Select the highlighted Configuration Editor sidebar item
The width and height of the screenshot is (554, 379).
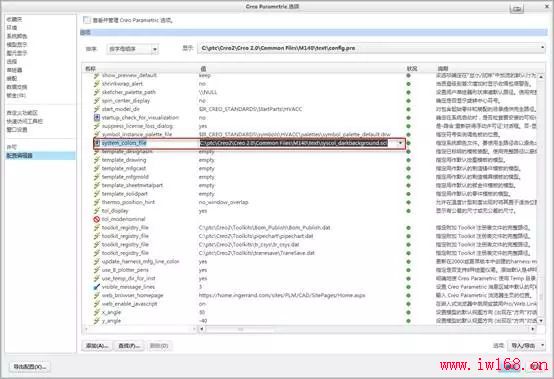pyautogui.click(x=40, y=156)
